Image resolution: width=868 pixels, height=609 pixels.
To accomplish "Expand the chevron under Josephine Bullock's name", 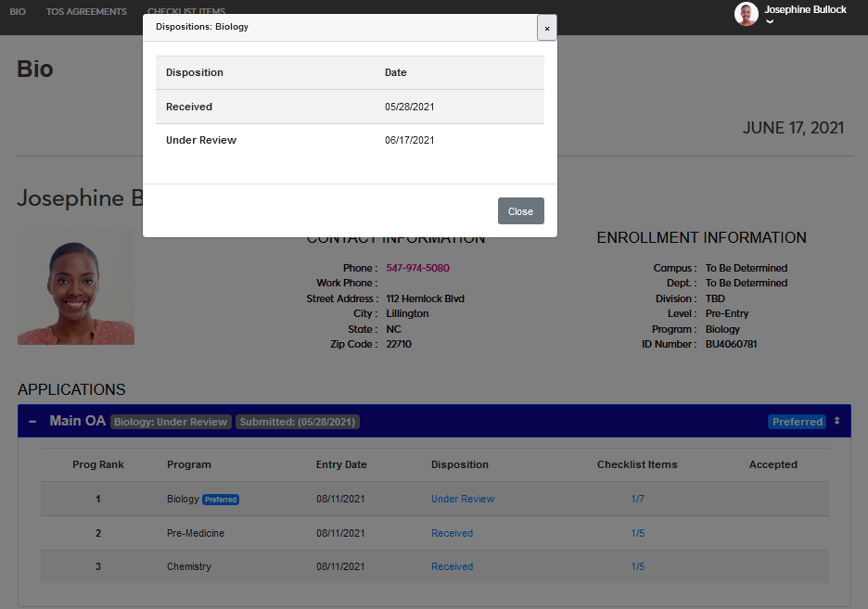I will click(x=770, y=22).
